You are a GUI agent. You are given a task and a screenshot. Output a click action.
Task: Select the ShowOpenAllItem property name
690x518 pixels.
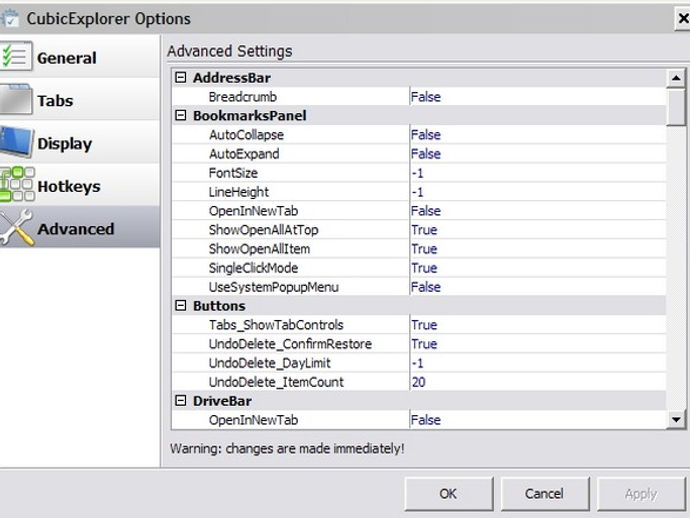click(259, 249)
